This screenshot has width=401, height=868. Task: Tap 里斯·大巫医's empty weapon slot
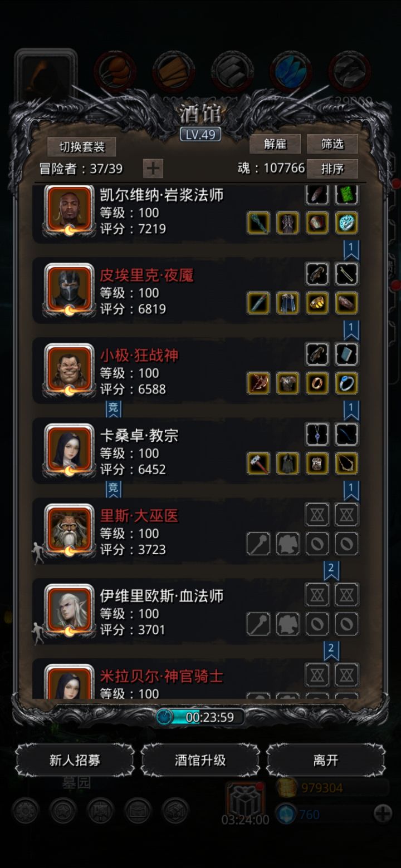pos(258,544)
